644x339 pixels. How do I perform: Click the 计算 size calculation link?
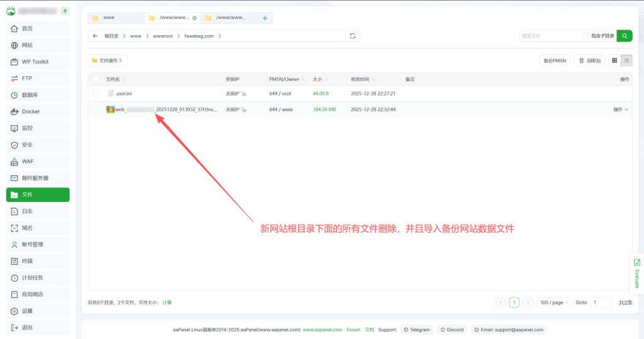(167, 303)
